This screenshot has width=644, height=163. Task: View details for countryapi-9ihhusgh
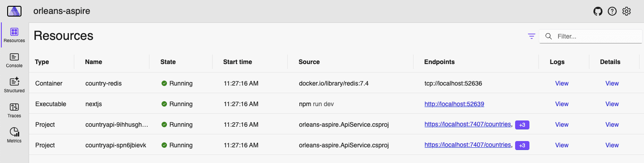(x=612, y=124)
